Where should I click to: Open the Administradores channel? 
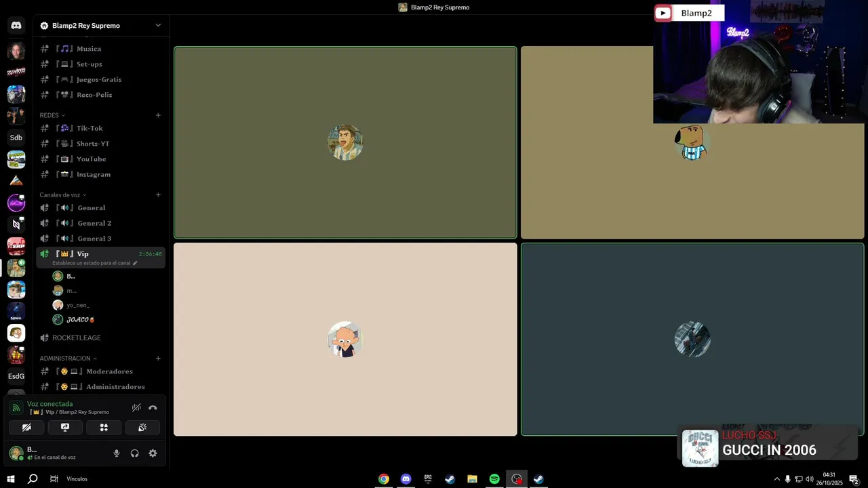tap(101, 386)
